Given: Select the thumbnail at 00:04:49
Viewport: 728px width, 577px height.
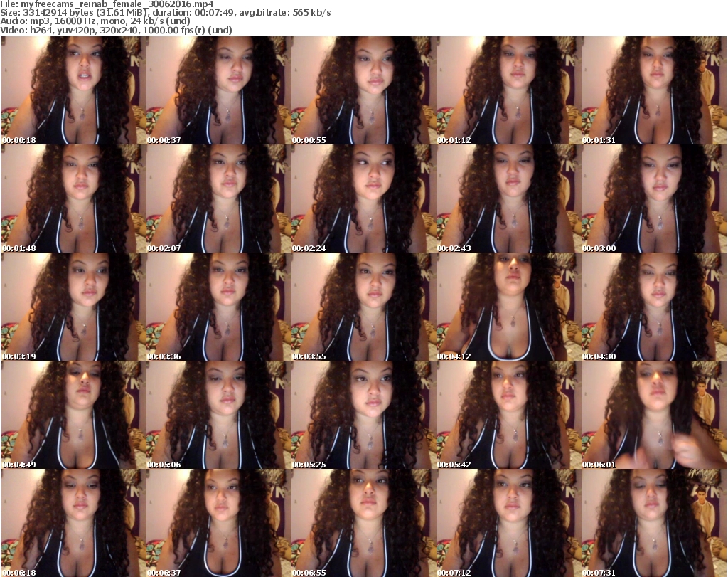Looking at the screenshot, I should tap(73, 415).
